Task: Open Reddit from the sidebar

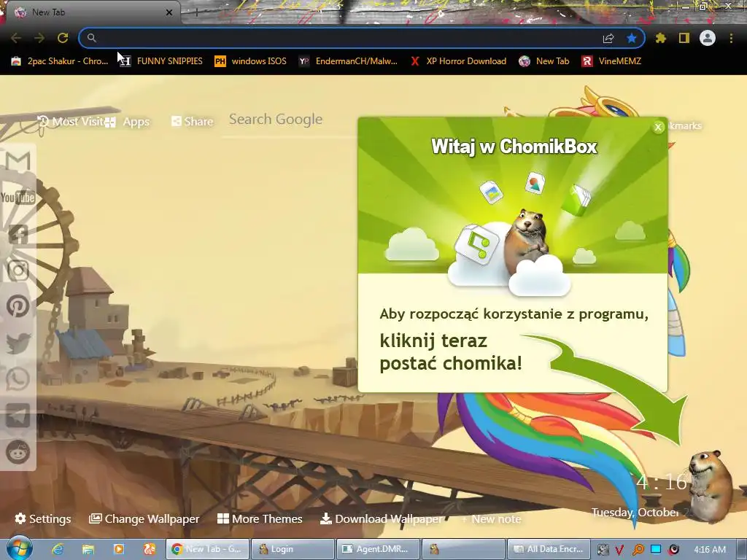Action: click(18, 452)
